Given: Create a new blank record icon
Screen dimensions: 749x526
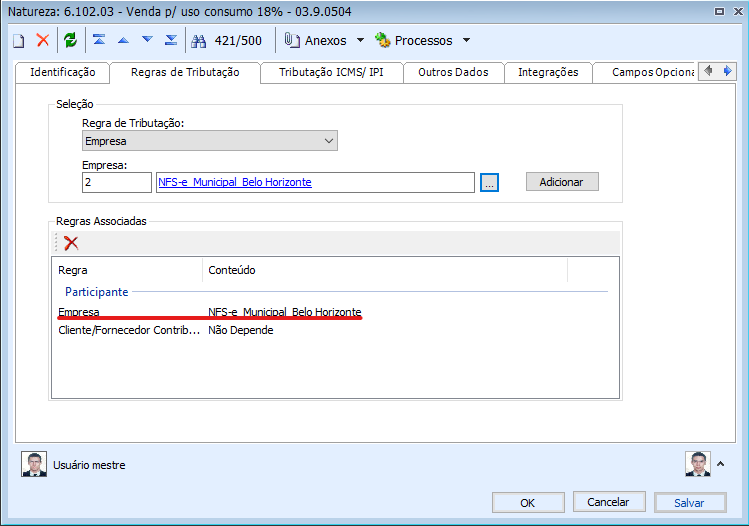Looking at the screenshot, I should tap(19, 41).
